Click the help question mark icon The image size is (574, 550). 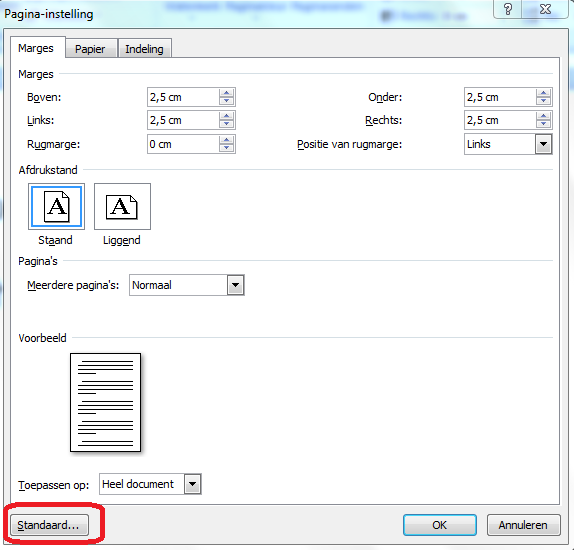[508, 9]
